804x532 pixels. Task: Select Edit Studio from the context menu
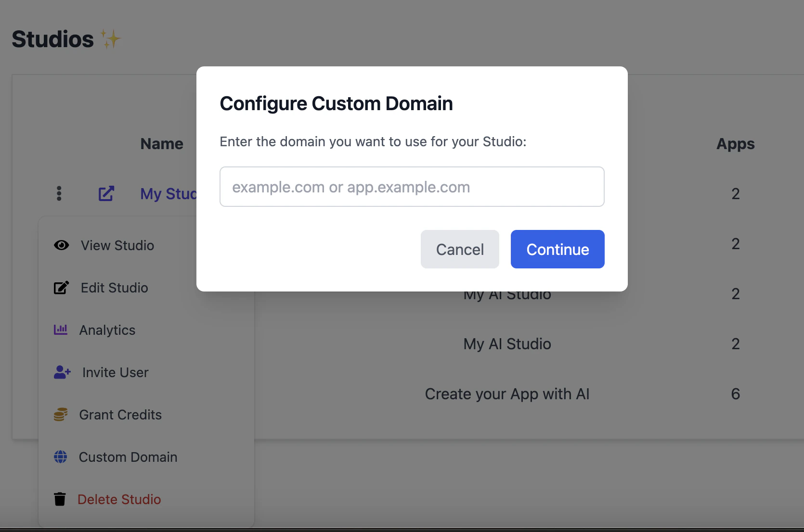click(x=114, y=287)
